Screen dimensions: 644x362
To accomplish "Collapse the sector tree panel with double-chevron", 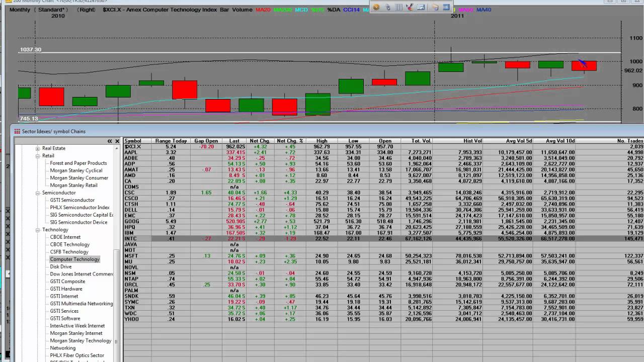I will pyautogui.click(x=110, y=141).
